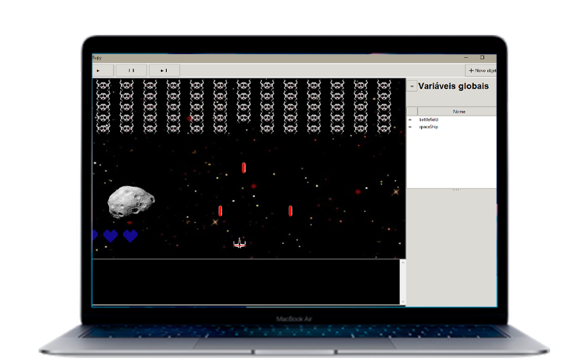The height and width of the screenshot is (364, 588).
Task: Click inside the black console output area
Action: [x=245, y=282]
